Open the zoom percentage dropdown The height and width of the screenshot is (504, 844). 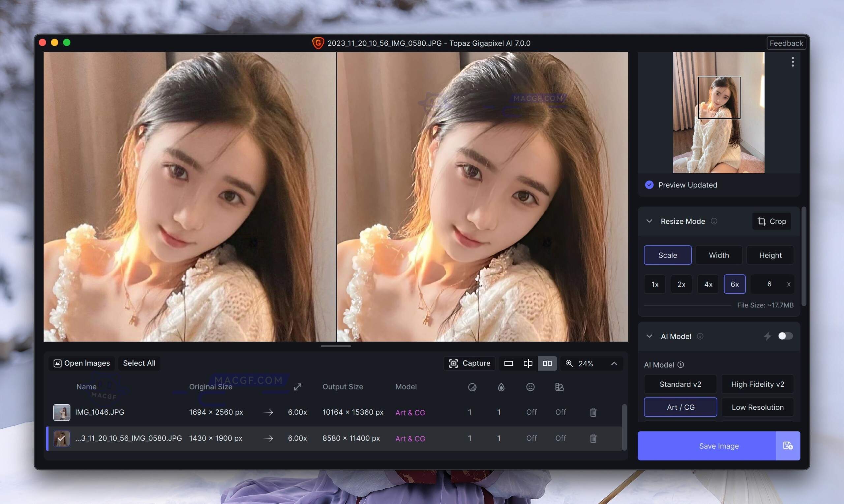[x=614, y=363]
